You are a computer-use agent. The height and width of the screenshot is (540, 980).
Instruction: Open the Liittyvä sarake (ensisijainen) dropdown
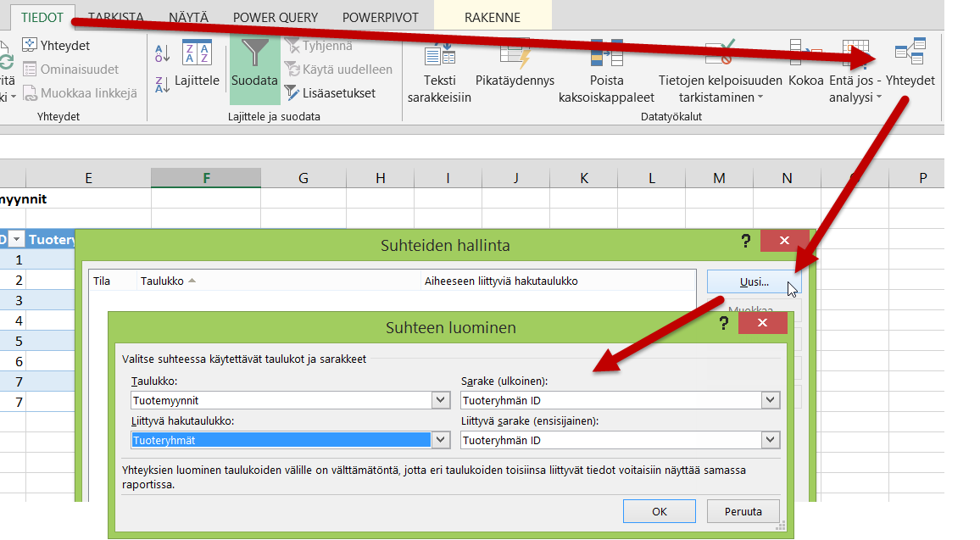tap(770, 440)
